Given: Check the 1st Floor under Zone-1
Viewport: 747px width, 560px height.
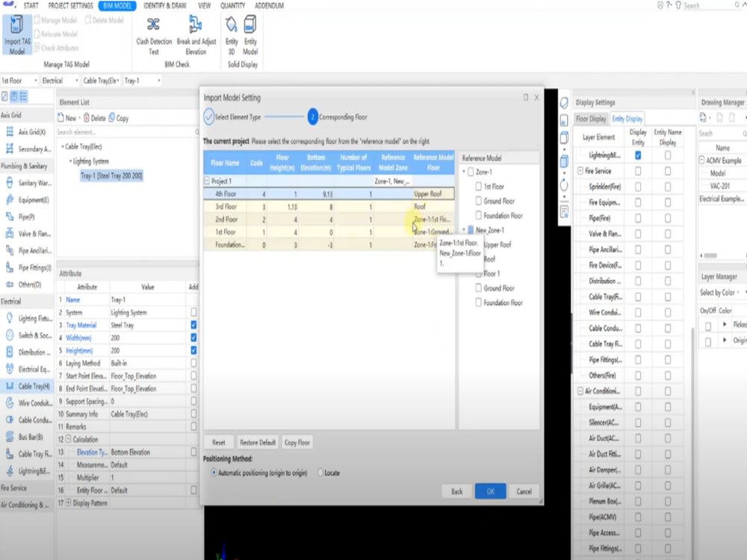Looking at the screenshot, I should tap(479, 186).
